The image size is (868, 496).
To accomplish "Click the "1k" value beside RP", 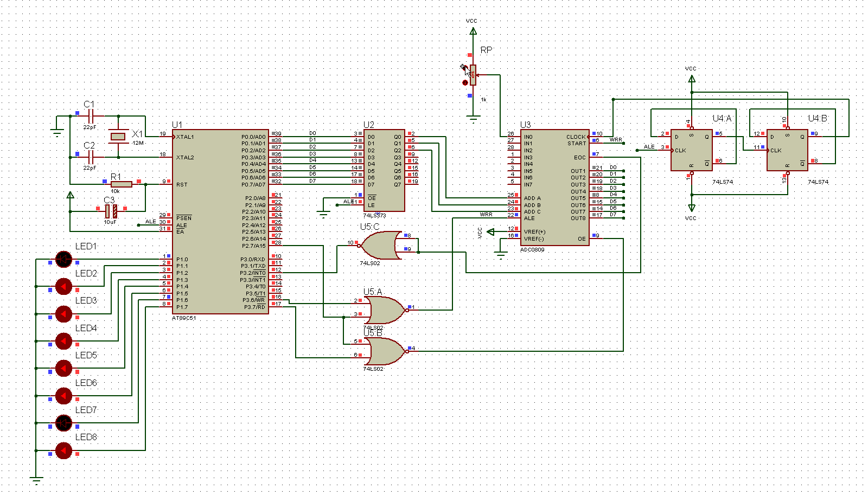I will coord(484,100).
